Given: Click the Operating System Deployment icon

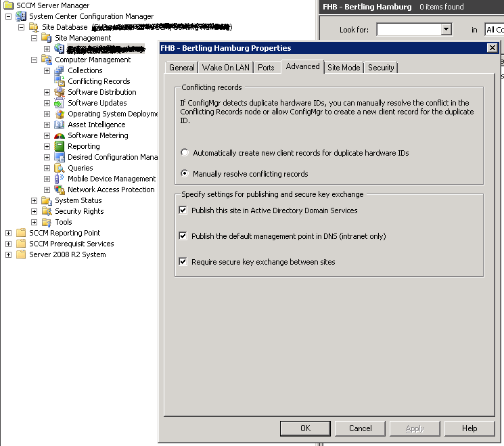Looking at the screenshot, I should (60, 114).
